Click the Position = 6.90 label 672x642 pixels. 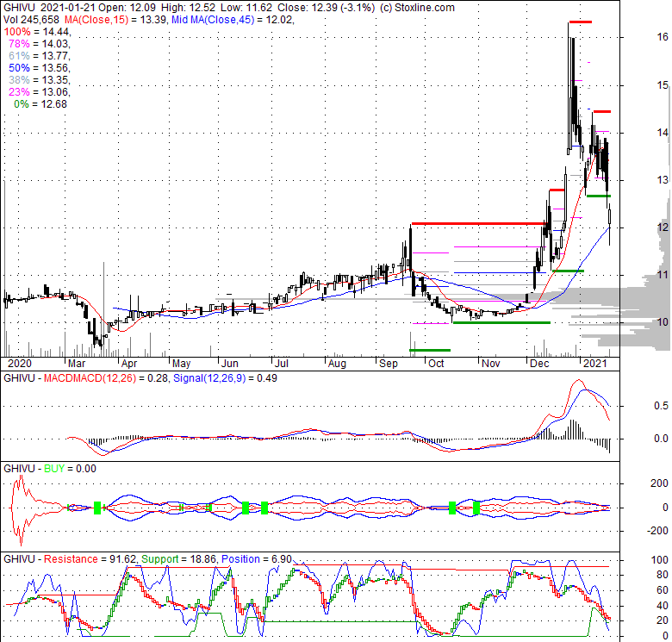point(256,559)
